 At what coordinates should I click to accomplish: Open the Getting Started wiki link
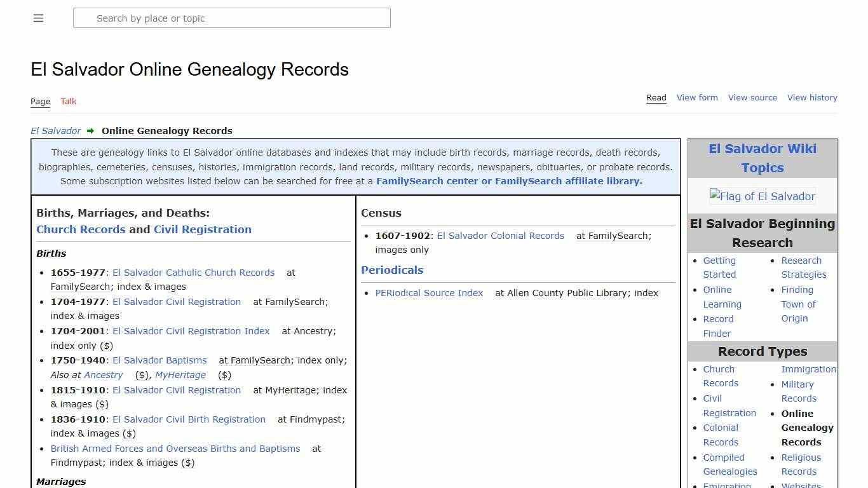(x=719, y=267)
